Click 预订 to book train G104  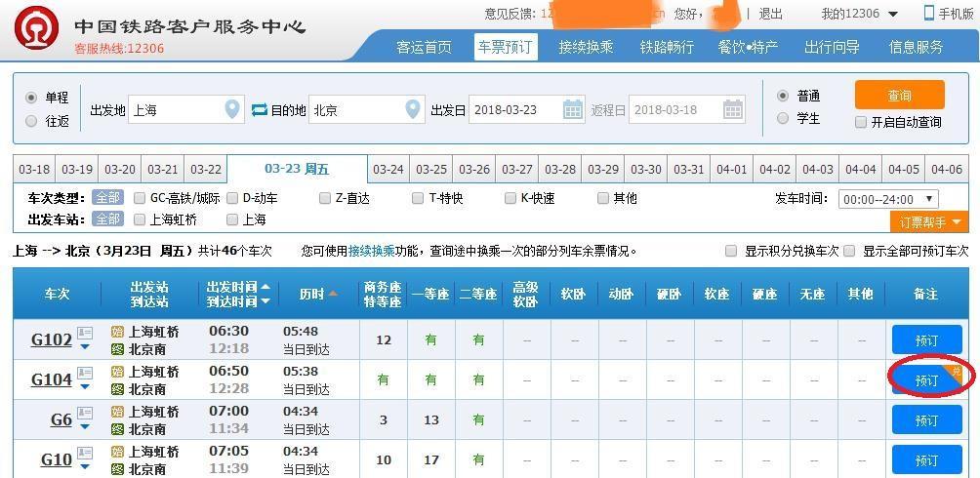tap(925, 379)
